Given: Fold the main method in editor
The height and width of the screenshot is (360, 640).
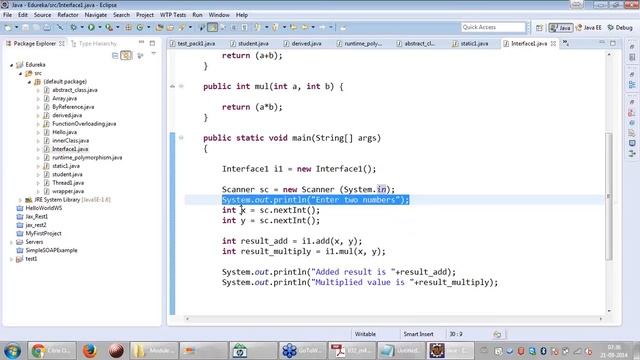Looking at the screenshot, I should coord(181,138).
